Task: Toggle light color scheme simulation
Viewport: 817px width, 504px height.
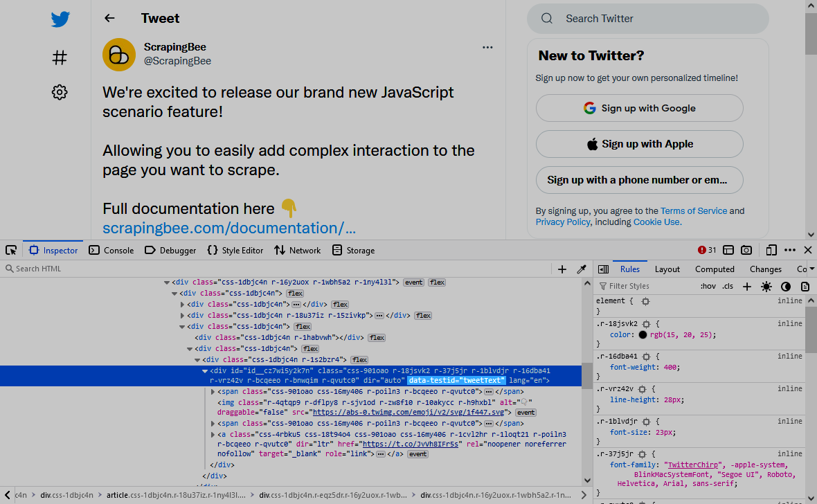Action: coord(766,286)
